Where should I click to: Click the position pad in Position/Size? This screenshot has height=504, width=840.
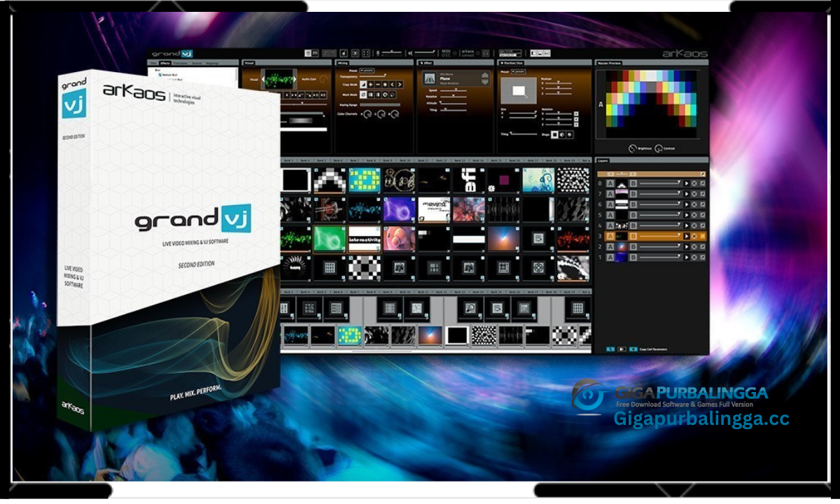tap(519, 90)
